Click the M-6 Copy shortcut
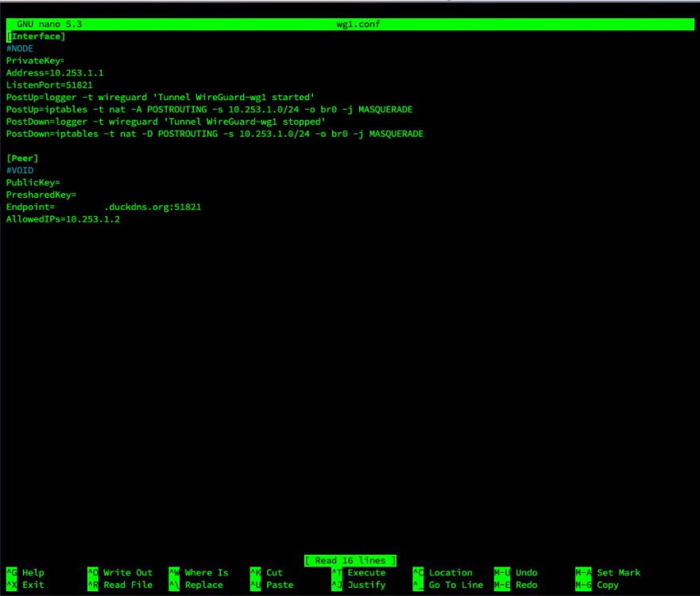Image resolution: width=700 pixels, height=596 pixels. point(597,585)
